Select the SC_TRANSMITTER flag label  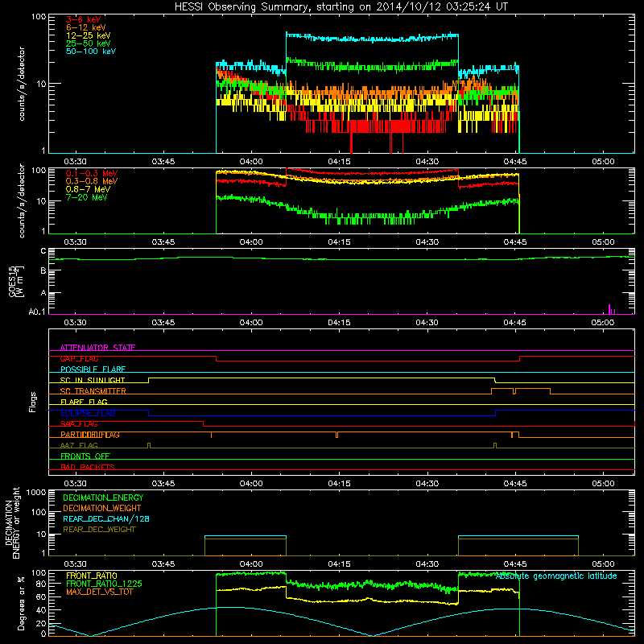[93, 391]
